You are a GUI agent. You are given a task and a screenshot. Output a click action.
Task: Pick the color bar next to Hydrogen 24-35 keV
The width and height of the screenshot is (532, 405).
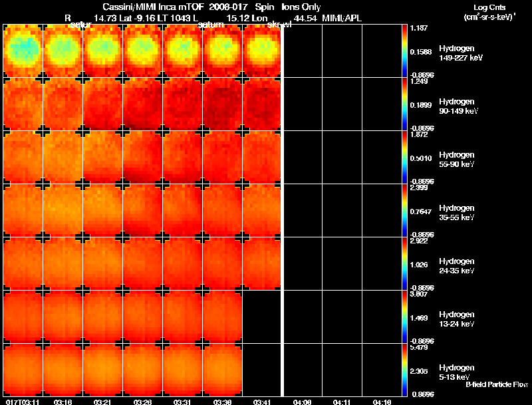tap(404, 264)
